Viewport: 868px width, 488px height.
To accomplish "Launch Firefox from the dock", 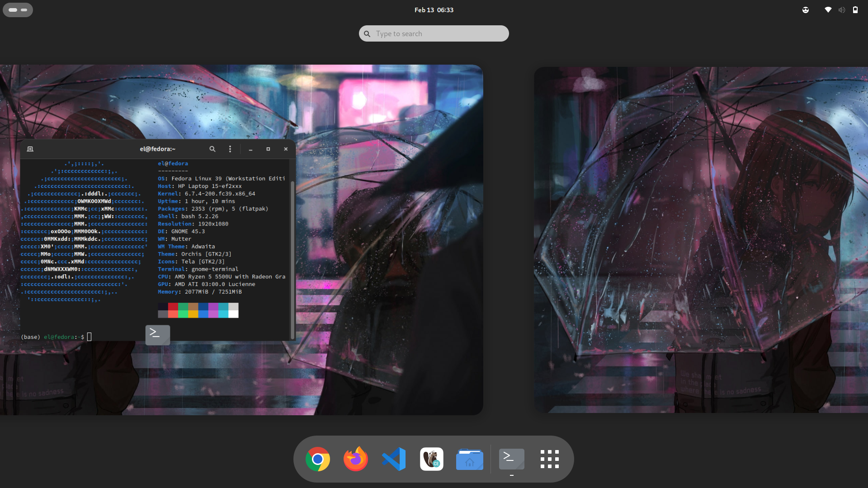I will tap(355, 459).
